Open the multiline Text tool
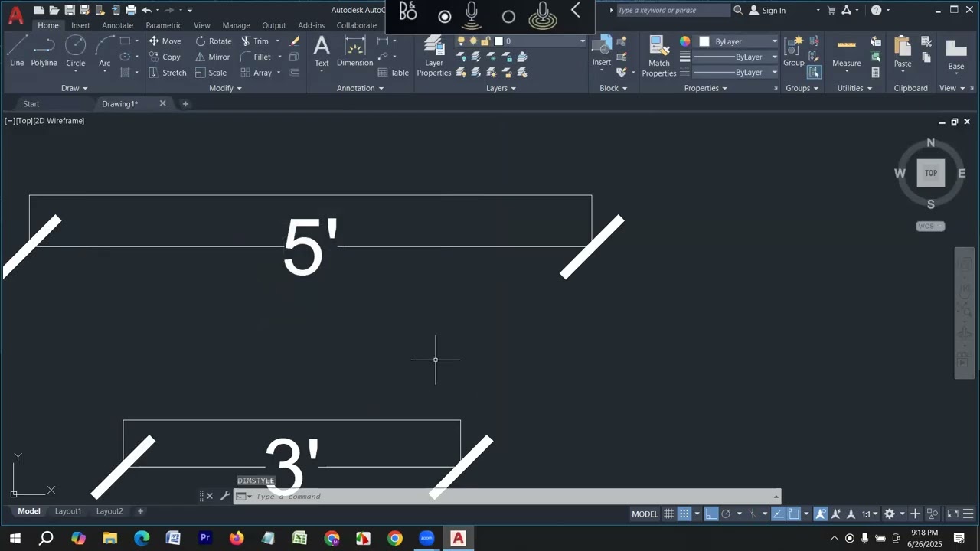The image size is (980, 551). click(322, 51)
